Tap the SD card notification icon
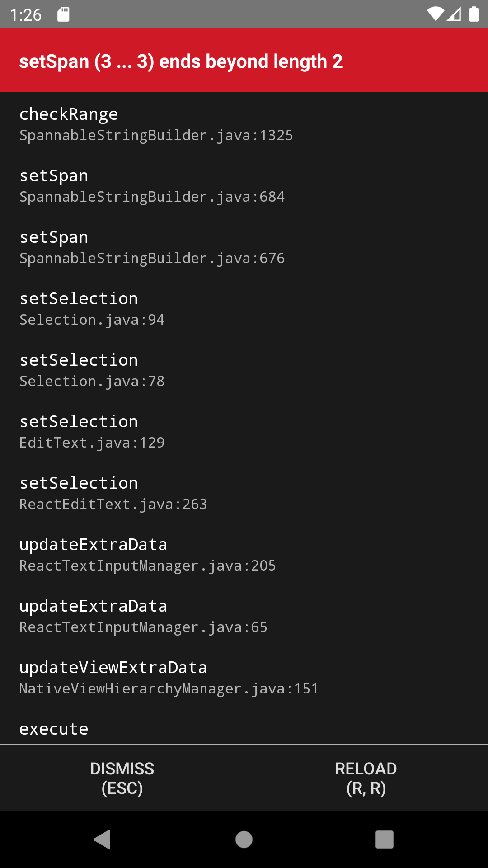The width and height of the screenshot is (488, 868). (x=63, y=14)
